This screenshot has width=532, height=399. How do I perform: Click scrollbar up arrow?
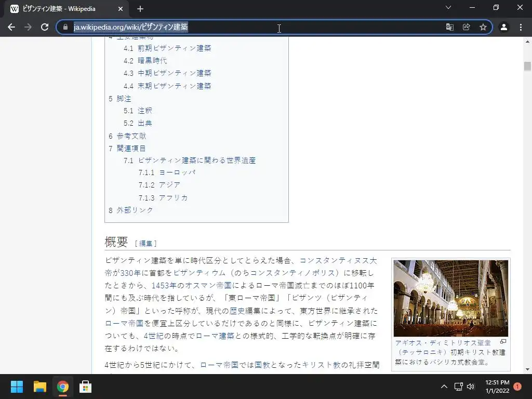(x=527, y=42)
